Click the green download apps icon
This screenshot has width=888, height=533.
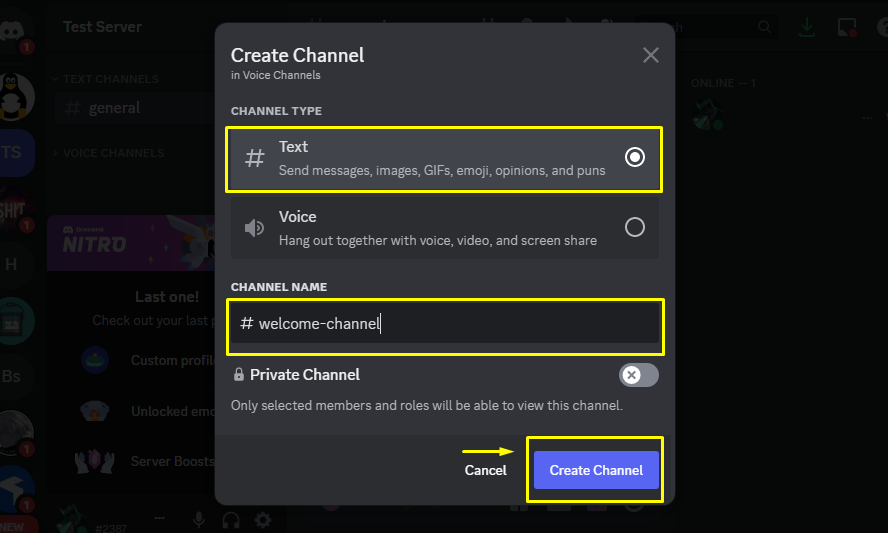(x=806, y=27)
